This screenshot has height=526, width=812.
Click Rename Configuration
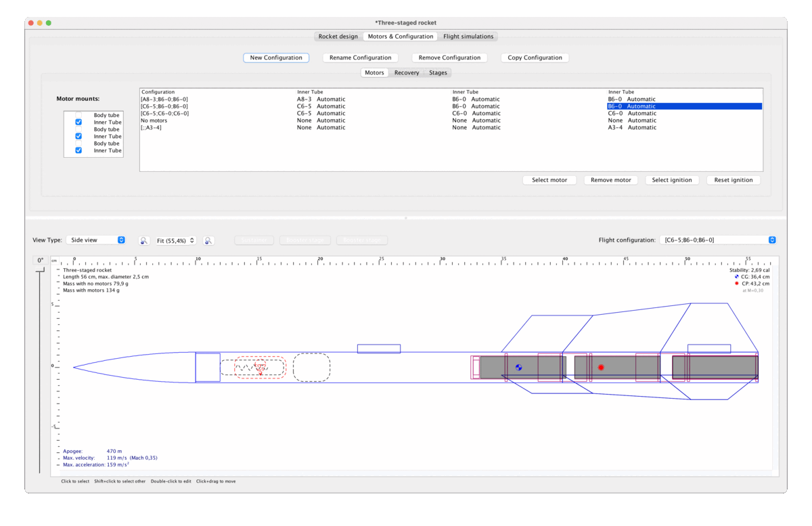360,58
